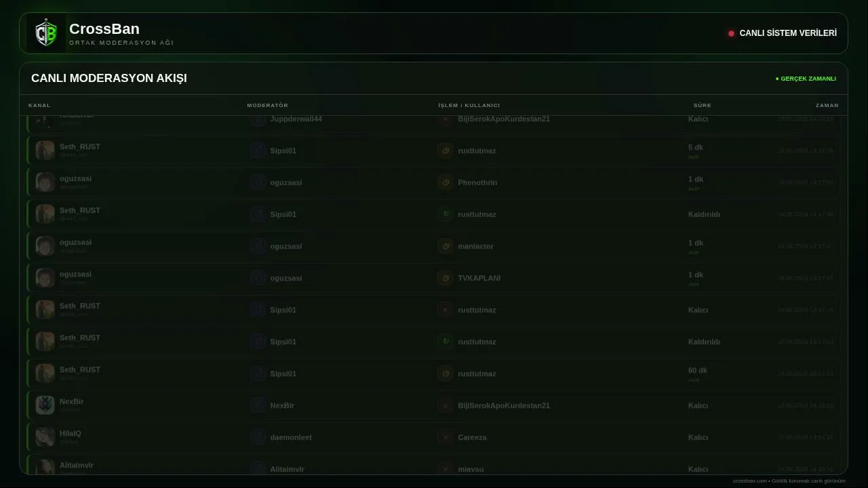This screenshot has height=488, width=868.
Task: Click timeout icon beside Phenothrin
Action: 446,182
